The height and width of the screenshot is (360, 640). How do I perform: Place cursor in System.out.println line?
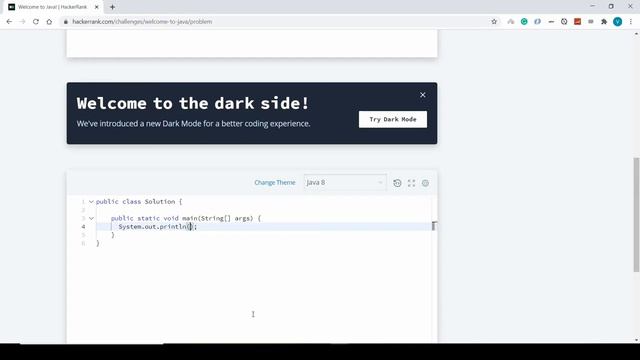158,227
